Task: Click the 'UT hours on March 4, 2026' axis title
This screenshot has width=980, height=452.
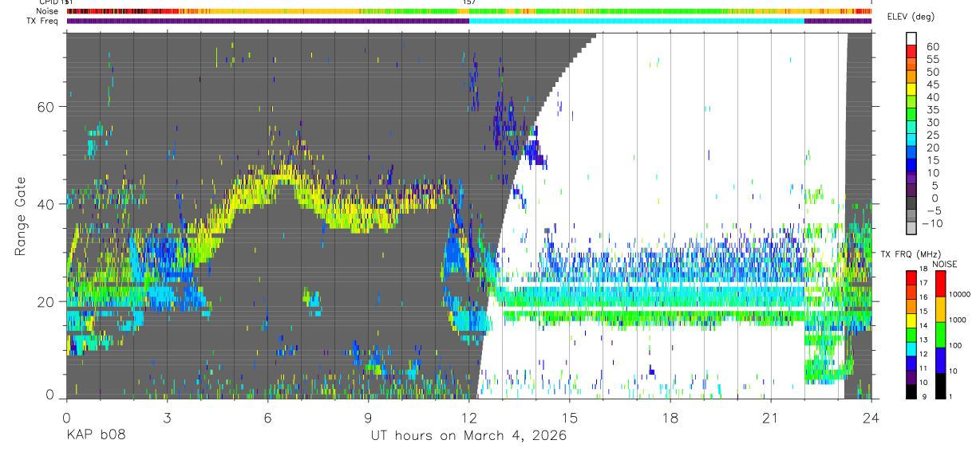Action: (x=468, y=436)
